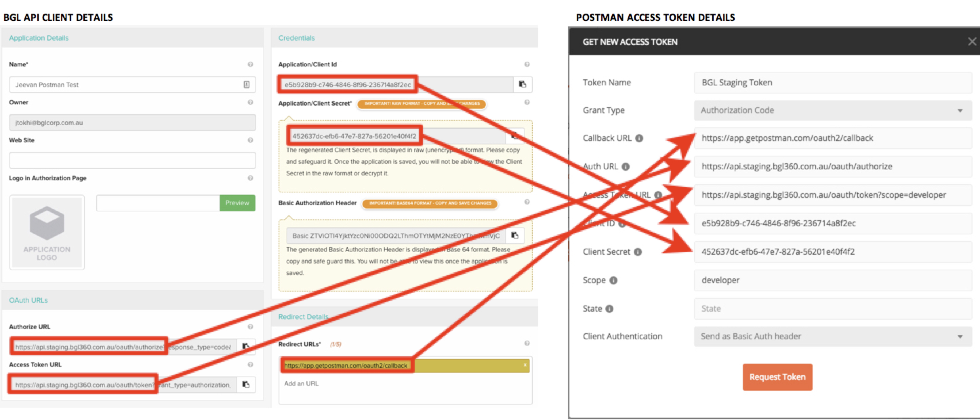
Task: Click the Postman Callback URL field
Action: [x=833, y=138]
